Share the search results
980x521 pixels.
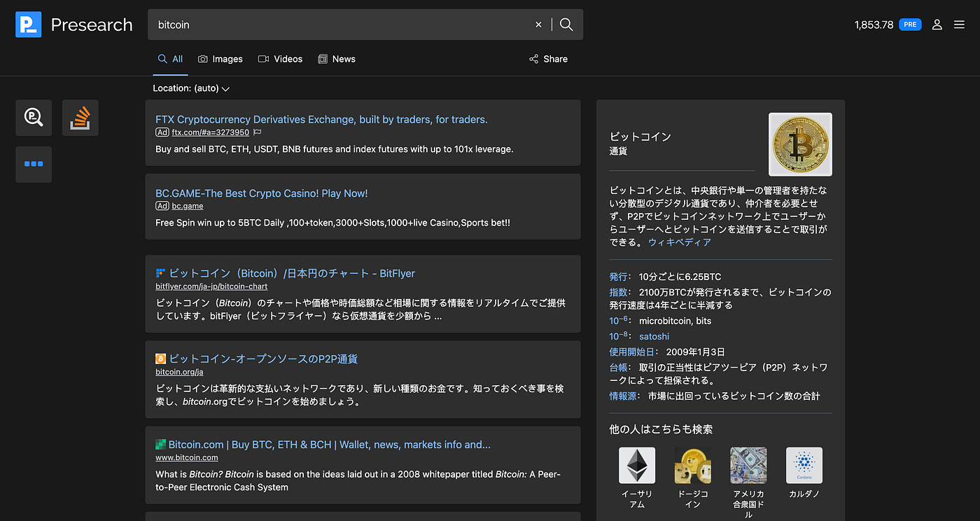(x=548, y=59)
